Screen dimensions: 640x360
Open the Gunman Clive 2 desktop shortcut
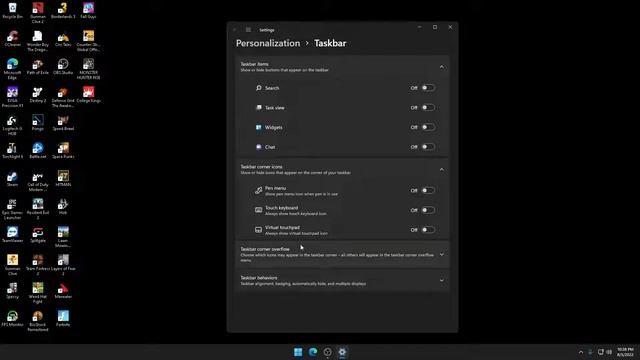click(x=38, y=12)
